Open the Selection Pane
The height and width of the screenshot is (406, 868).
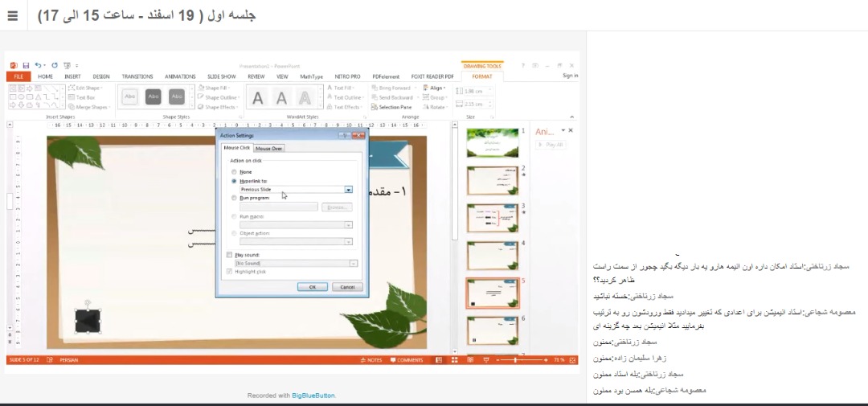click(x=393, y=107)
